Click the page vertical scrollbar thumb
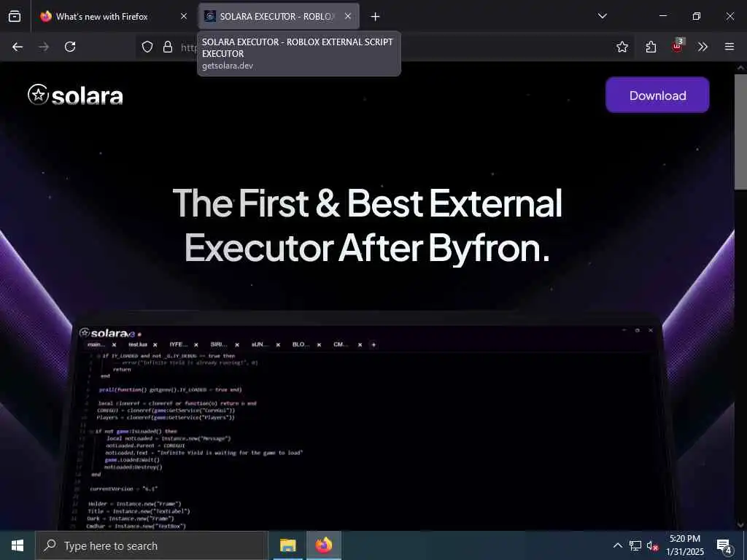 click(x=741, y=131)
